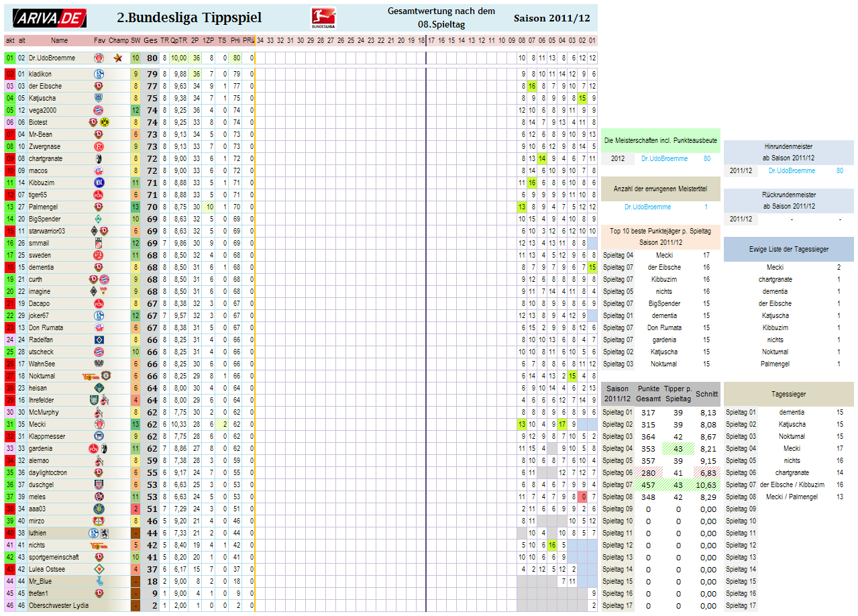Click the Dortmund crest in Biotest's row
The height and width of the screenshot is (616, 858).
pos(104,123)
